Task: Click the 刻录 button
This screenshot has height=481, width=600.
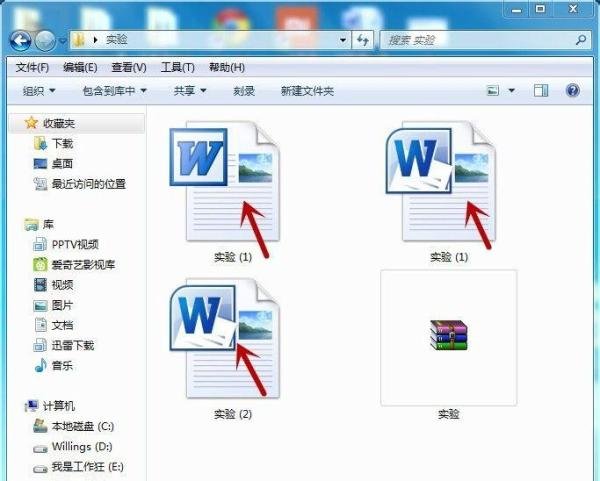Action: click(244, 91)
